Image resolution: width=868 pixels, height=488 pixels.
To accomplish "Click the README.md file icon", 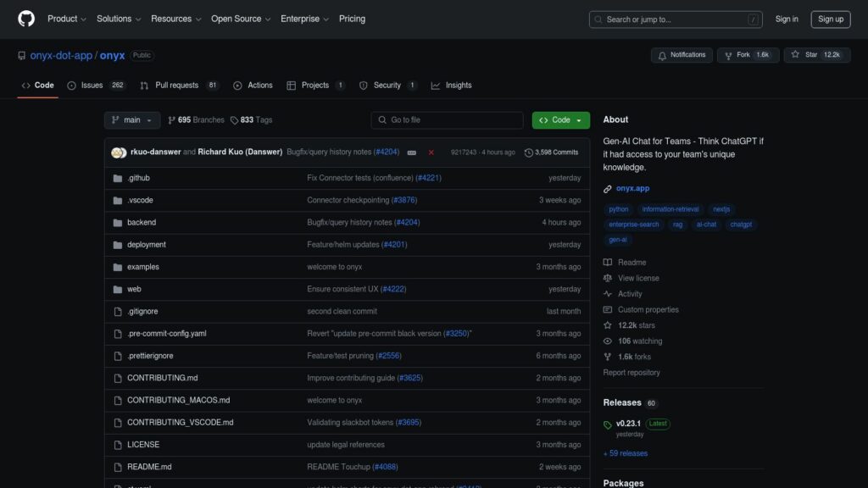I will 117,467.
